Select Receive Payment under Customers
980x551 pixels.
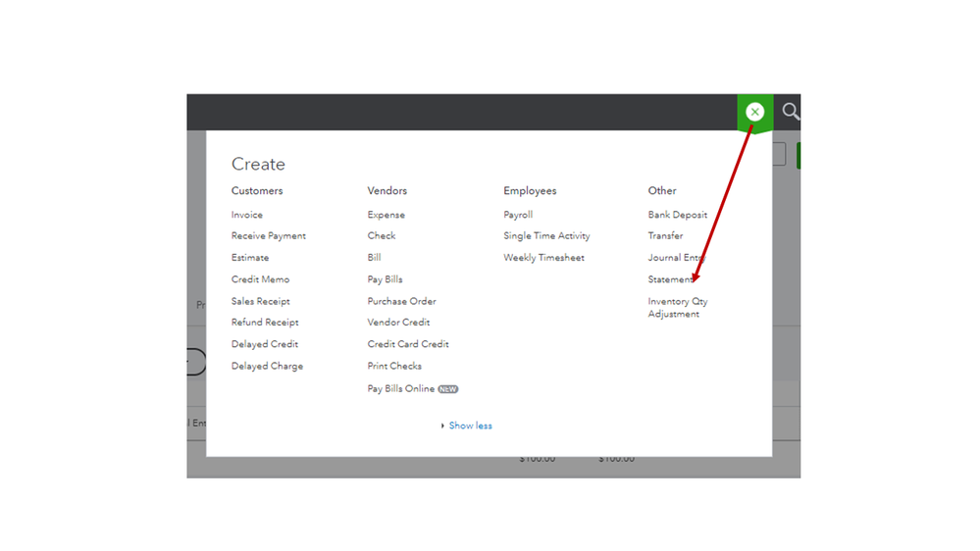pyautogui.click(x=269, y=235)
